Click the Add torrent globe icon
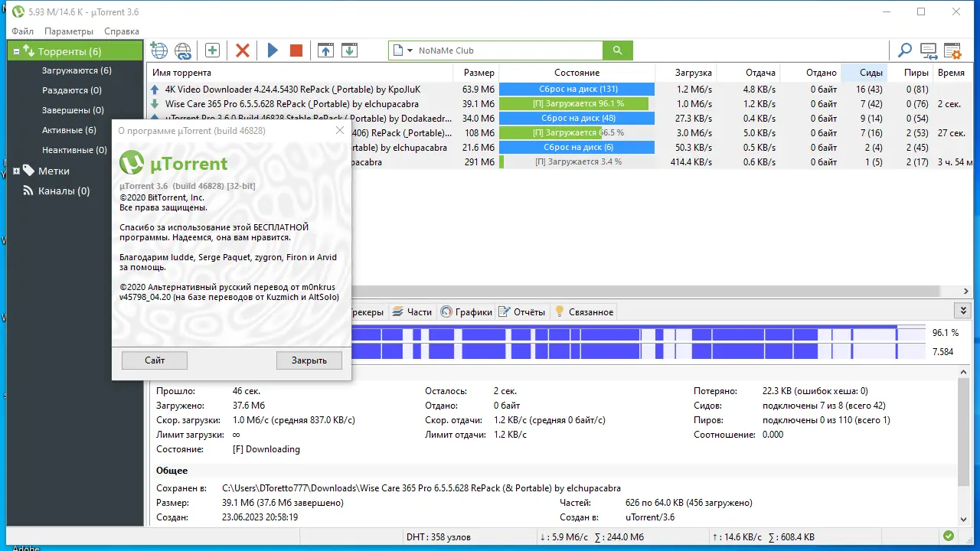Viewport: 980px width, 551px height. pos(158,51)
